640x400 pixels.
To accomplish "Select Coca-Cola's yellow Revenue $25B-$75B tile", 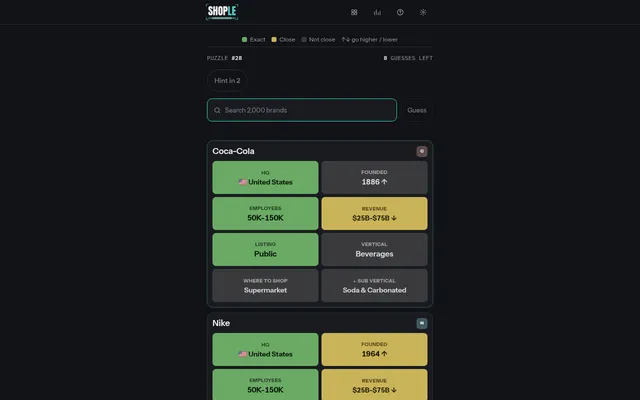I will pyautogui.click(x=374, y=213).
